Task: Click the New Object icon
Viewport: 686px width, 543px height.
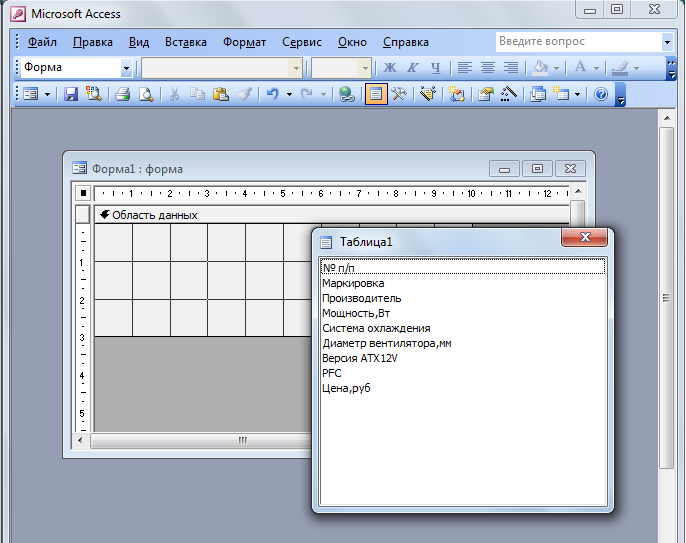Action: click(x=561, y=94)
